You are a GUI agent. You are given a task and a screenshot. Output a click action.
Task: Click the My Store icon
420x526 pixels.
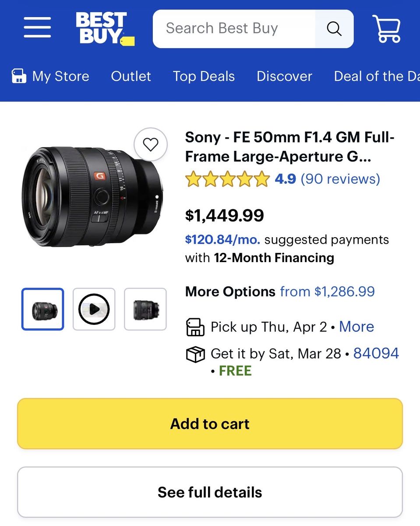[x=18, y=76]
